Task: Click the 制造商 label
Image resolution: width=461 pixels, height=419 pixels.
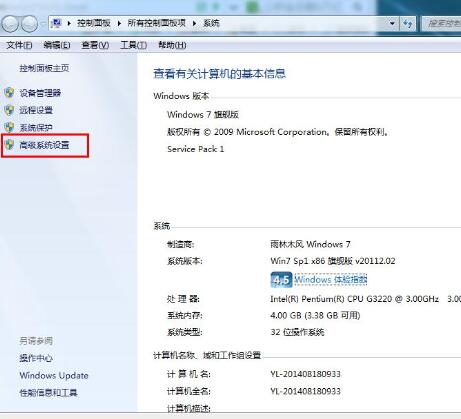Action: coord(180,244)
